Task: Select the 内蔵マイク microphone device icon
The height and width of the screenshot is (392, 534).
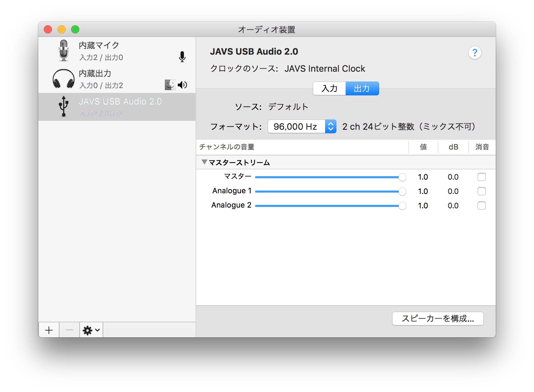Action: (x=64, y=51)
